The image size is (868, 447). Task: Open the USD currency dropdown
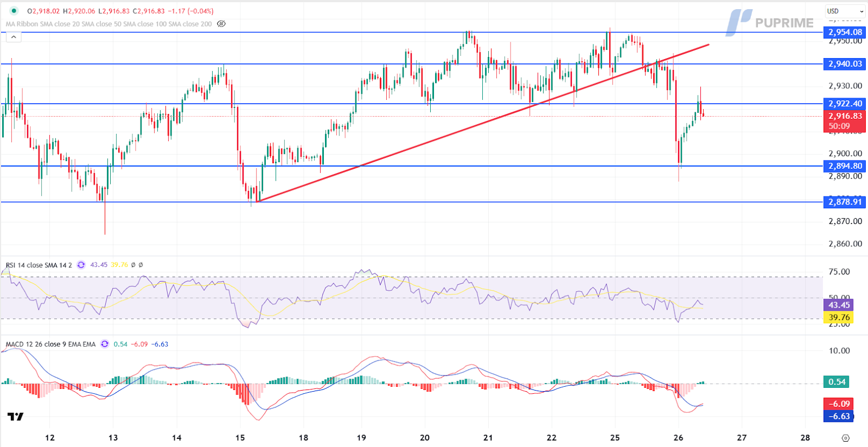[845, 11]
